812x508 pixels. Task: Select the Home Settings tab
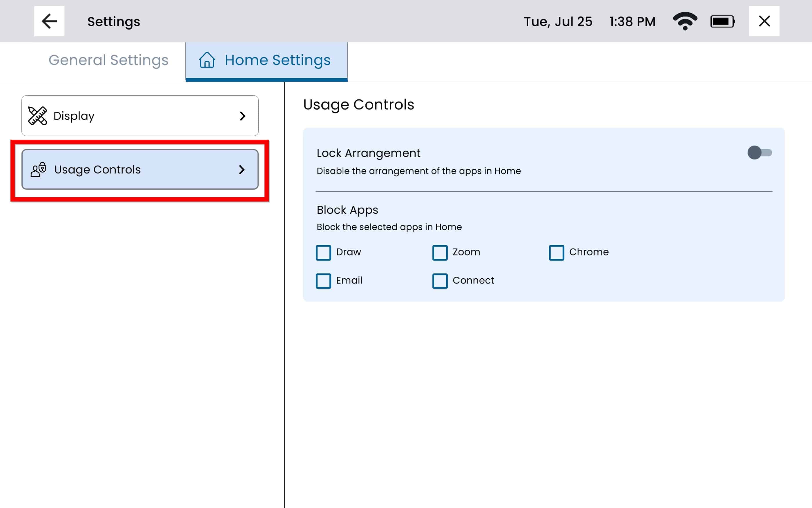tap(277, 61)
